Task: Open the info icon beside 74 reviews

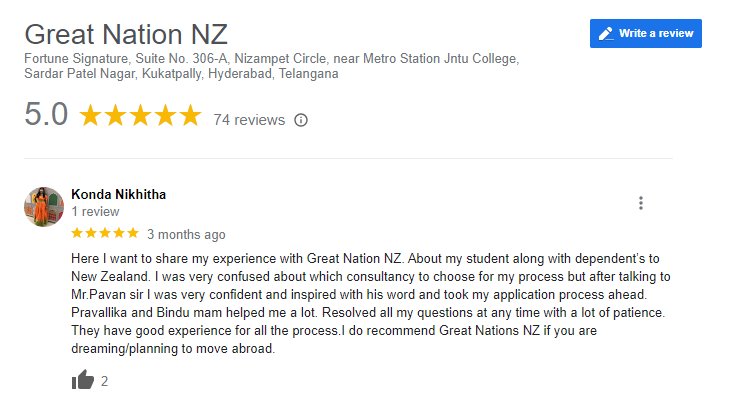Action: (x=301, y=120)
